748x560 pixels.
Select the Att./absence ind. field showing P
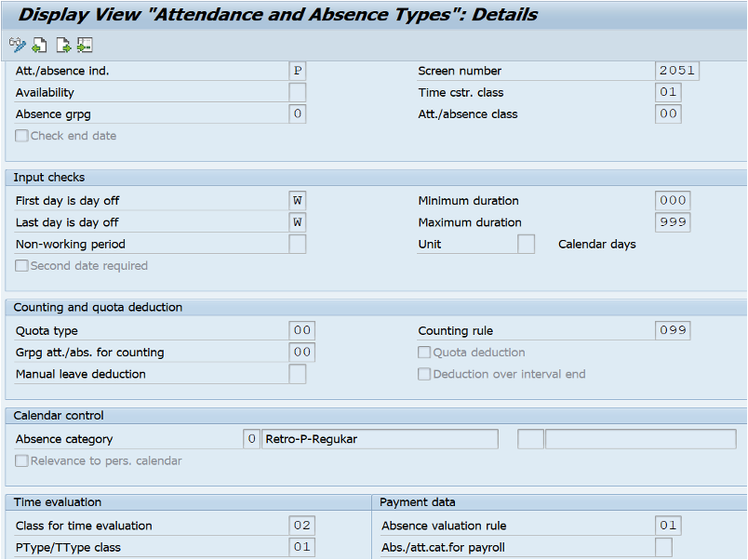tap(297, 71)
